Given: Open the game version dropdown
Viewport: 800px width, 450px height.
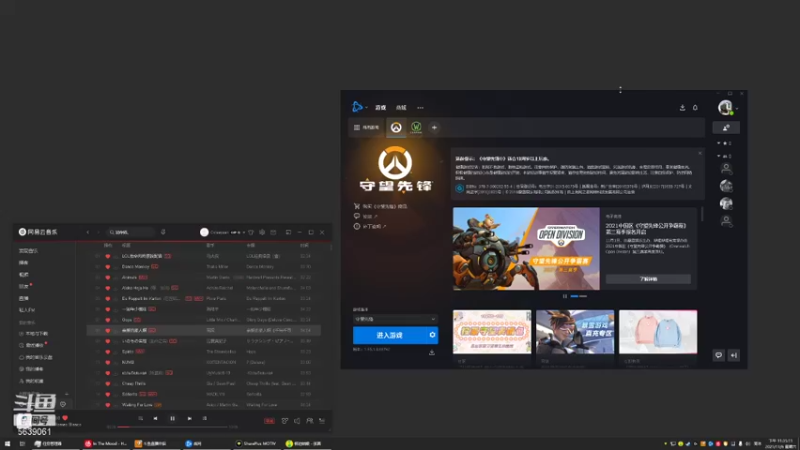Looking at the screenshot, I should click(395, 319).
